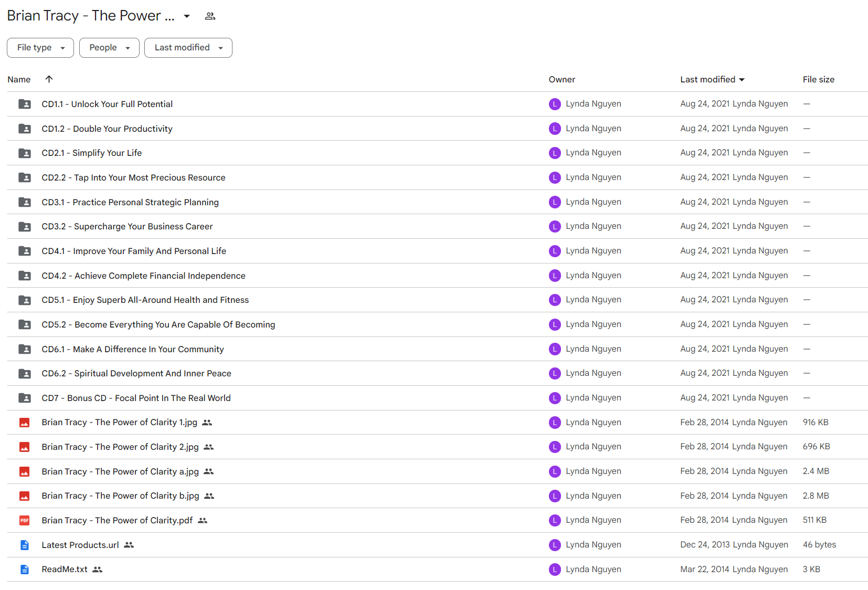This screenshot has height=590, width=868.
Task: Click shared icon next to Clarity b.jpg
Action: coord(209,496)
